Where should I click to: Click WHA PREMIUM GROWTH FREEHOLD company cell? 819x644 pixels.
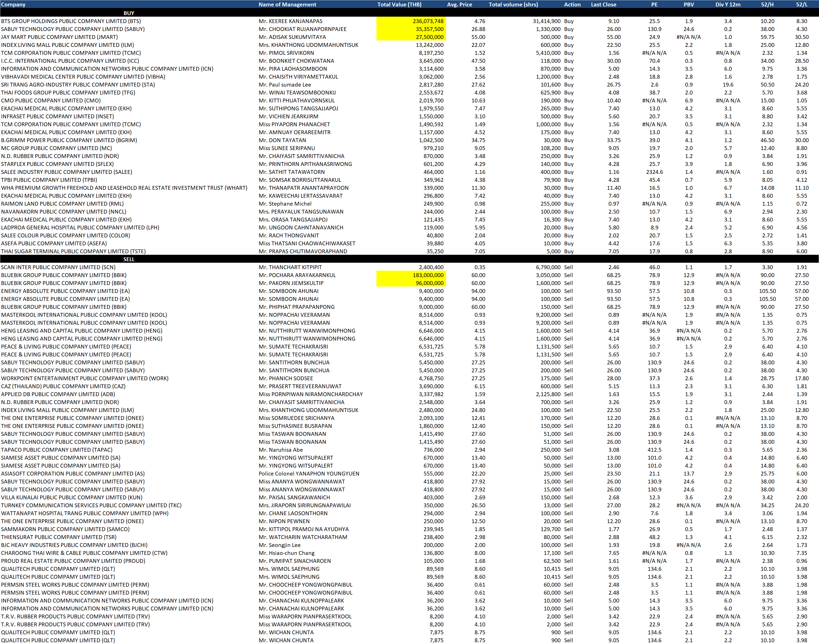tap(124, 188)
